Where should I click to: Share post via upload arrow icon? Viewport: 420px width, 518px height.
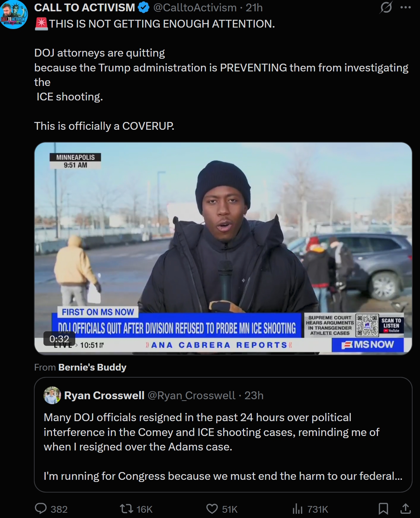(x=406, y=508)
